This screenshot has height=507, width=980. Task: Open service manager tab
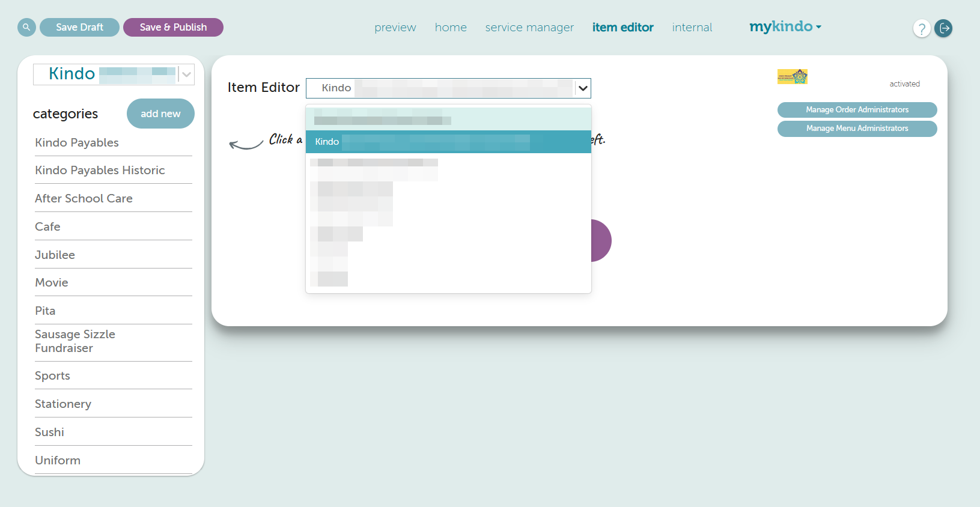(x=529, y=28)
